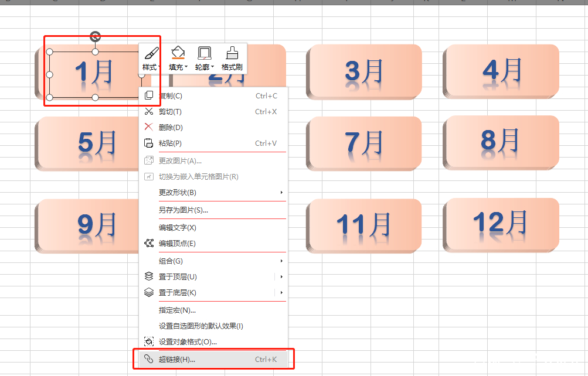Expand the 更改形状(B) submenu arrow
Image resolution: width=588 pixels, height=376 pixels.
(281, 192)
